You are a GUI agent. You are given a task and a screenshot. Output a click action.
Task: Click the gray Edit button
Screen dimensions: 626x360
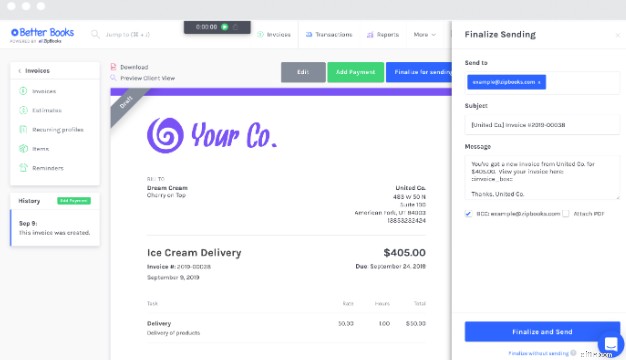[x=303, y=72]
